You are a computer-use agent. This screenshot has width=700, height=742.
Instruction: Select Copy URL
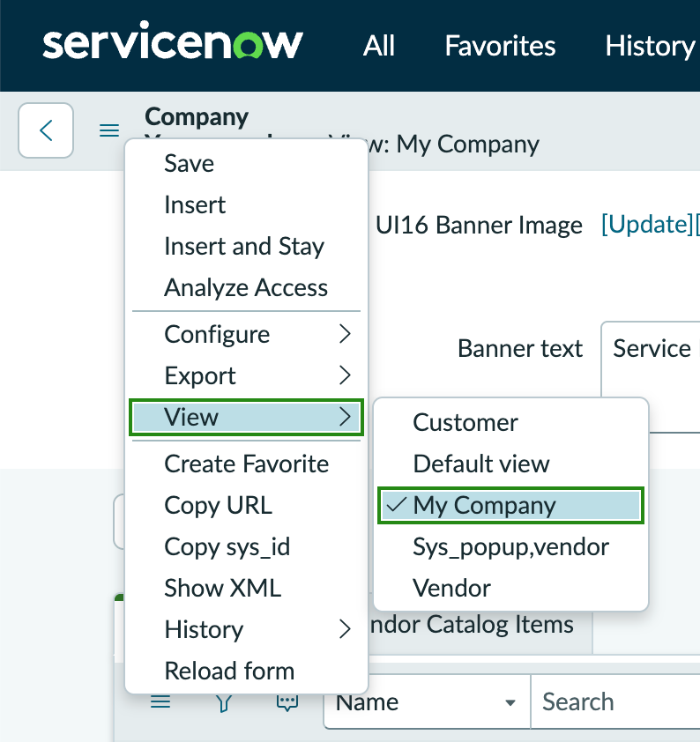[246, 506]
